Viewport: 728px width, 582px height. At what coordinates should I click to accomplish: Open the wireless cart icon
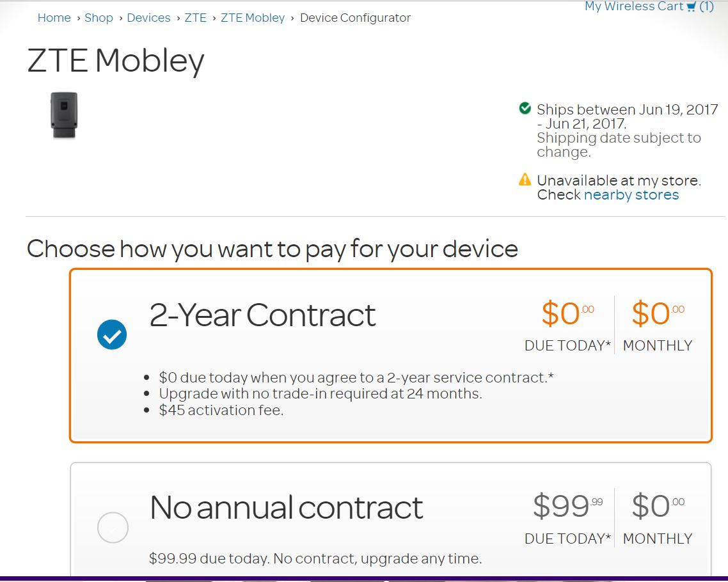[x=691, y=7]
